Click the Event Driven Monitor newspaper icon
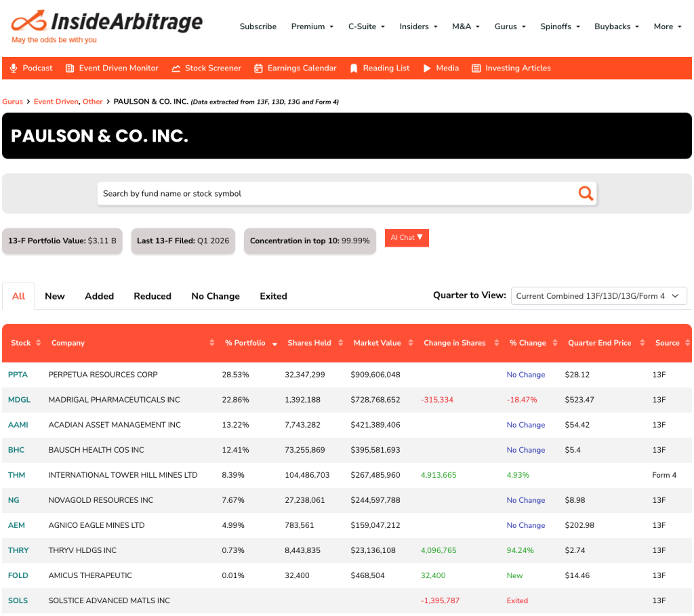The height and width of the screenshot is (616, 694). tap(70, 68)
